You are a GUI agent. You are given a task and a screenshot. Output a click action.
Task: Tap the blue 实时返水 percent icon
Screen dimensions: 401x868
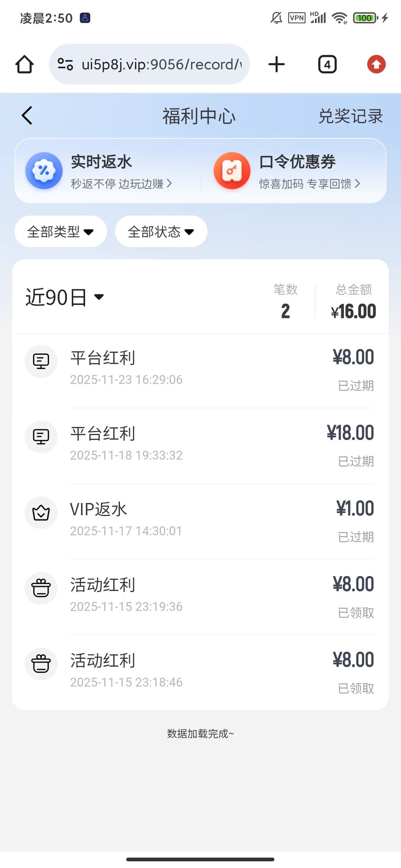[x=44, y=171]
